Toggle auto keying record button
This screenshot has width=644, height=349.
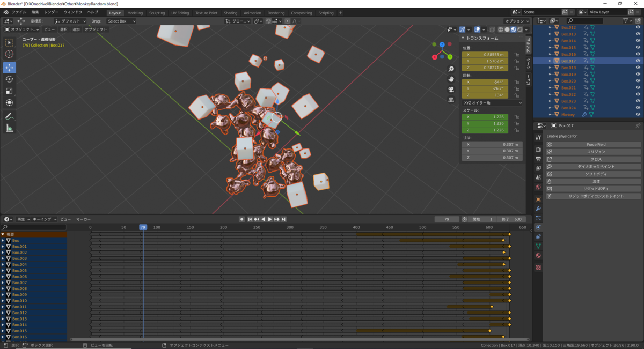(x=241, y=219)
